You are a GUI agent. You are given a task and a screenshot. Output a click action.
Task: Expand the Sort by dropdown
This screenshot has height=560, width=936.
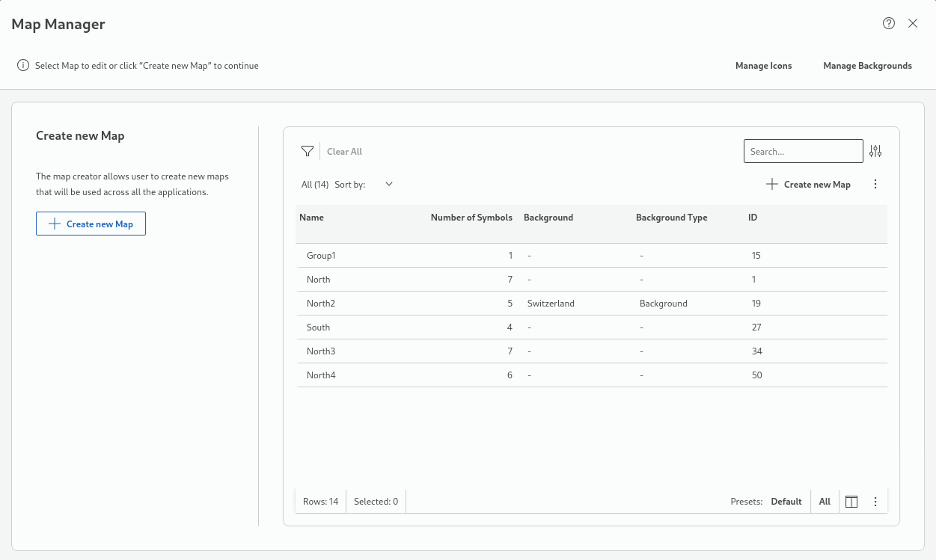388,184
